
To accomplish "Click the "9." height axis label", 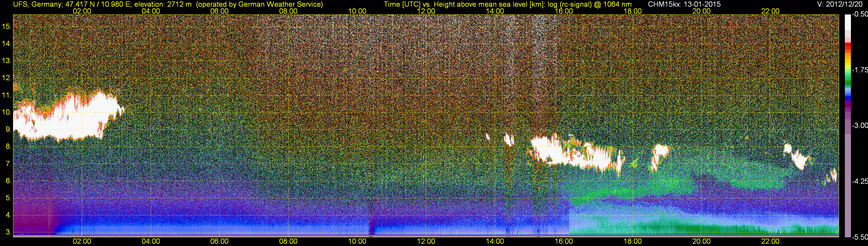I will coord(8,129).
